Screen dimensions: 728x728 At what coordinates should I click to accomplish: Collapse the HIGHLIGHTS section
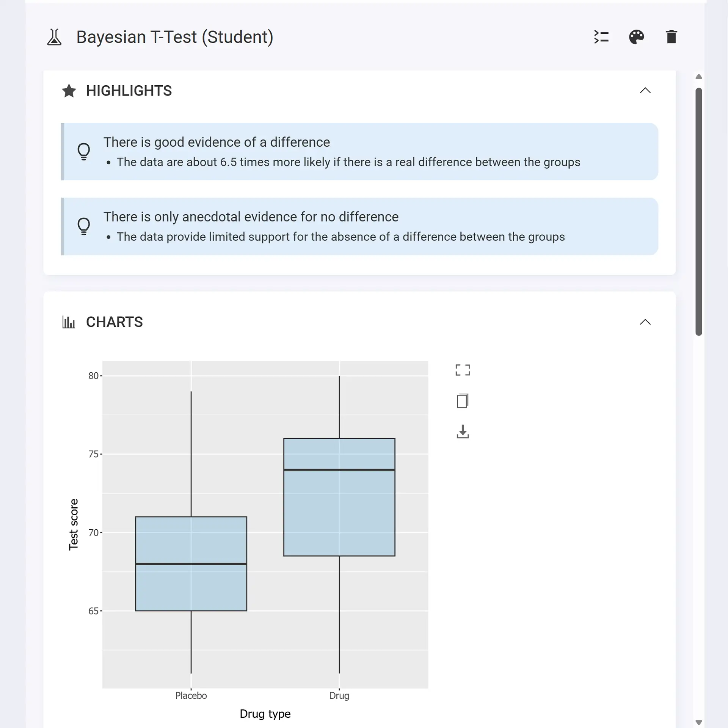tap(646, 90)
